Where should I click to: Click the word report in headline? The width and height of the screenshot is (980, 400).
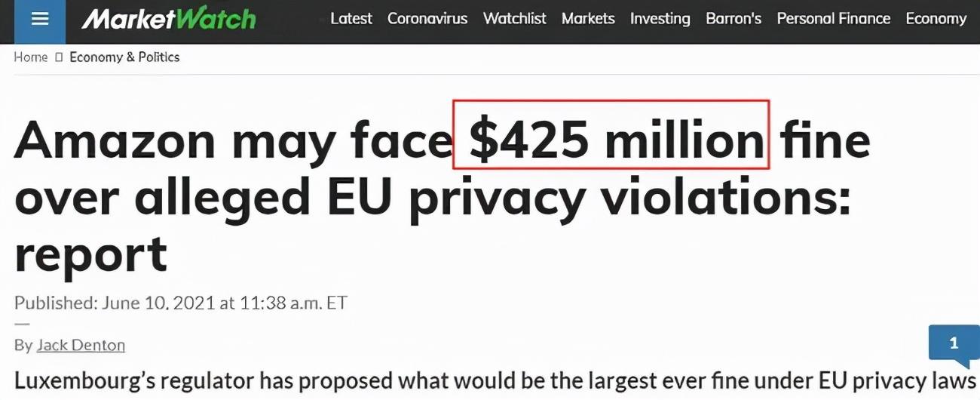tap(90, 255)
